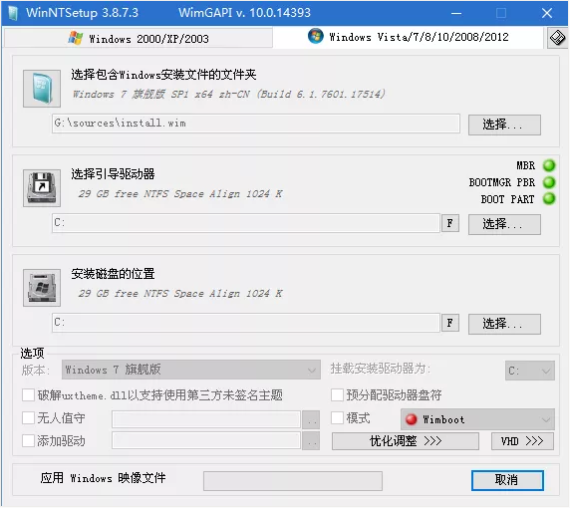Minimize the WinNTSetup window
The height and width of the screenshot is (508, 570).
456,13
